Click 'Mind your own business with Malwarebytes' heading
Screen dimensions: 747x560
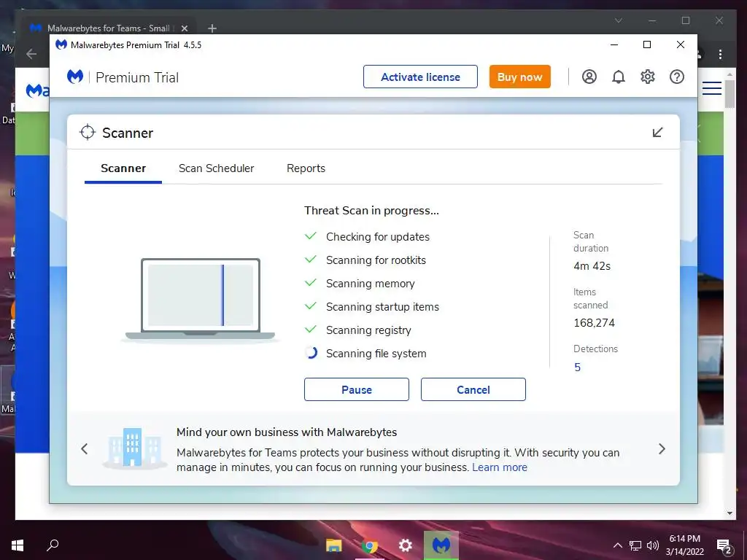coord(286,432)
